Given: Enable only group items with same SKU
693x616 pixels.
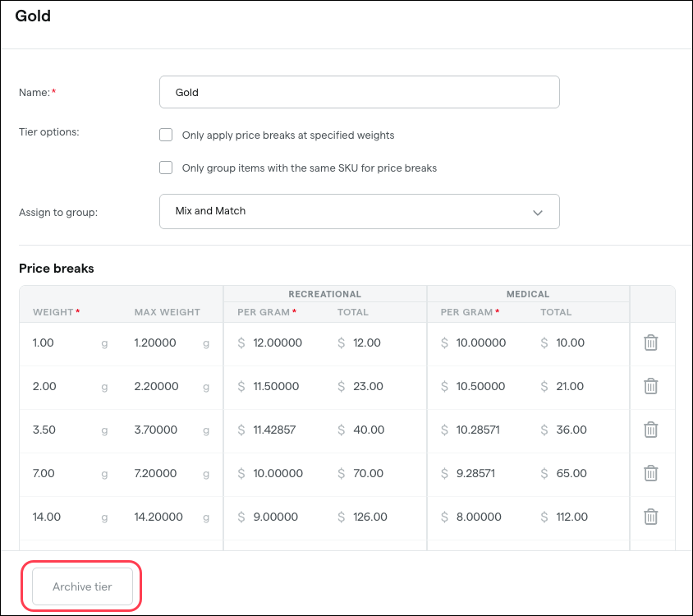Looking at the screenshot, I should click(166, 168).
